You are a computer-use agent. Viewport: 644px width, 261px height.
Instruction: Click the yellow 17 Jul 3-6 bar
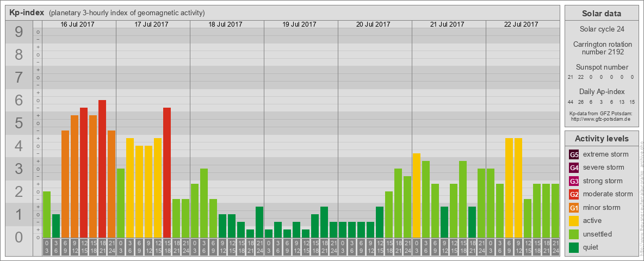(130, 188)
